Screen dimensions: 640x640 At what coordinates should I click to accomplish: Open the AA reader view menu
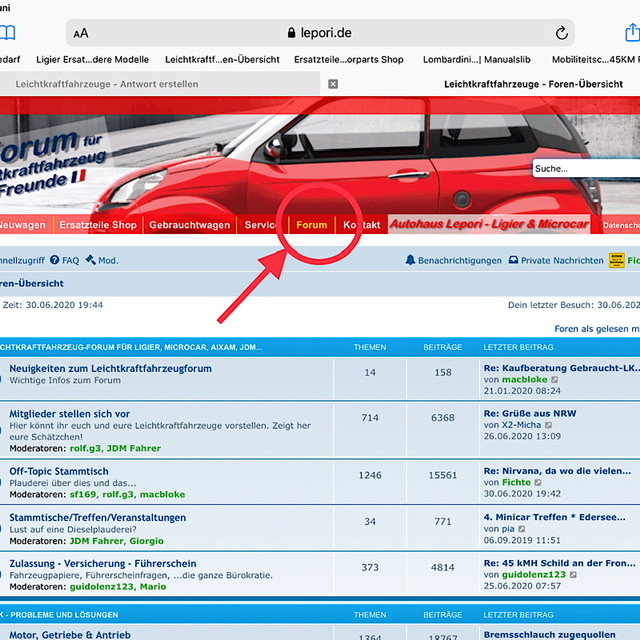coord(81,33)
